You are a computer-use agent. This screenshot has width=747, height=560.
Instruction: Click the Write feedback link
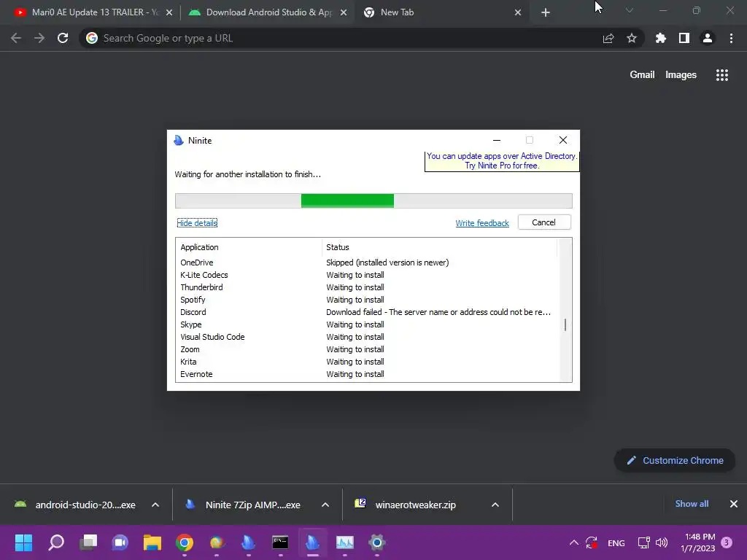point(482,223)
